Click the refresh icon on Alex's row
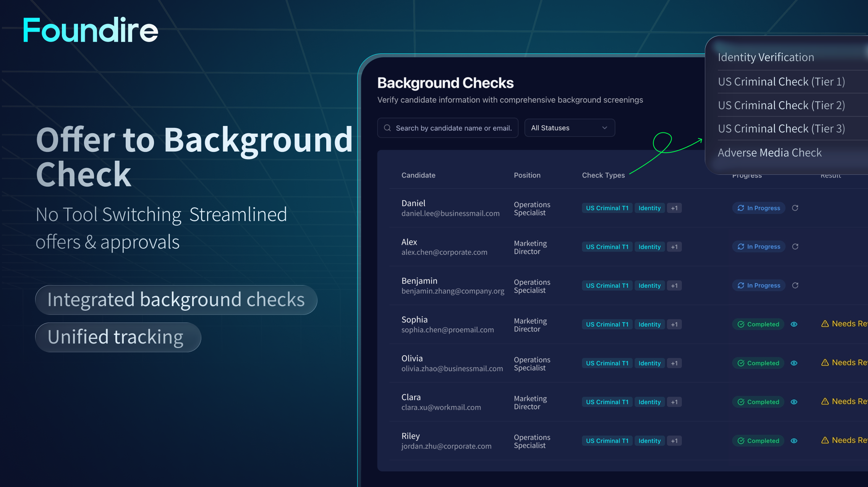 coord(795,247)
